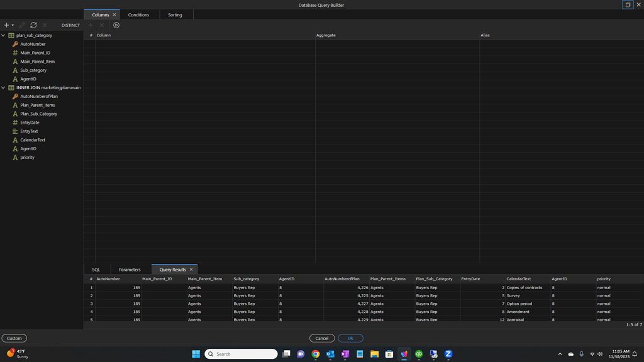Click the refresh tables icon
Viewport: 644px width, 362px height.
(33, 25)
